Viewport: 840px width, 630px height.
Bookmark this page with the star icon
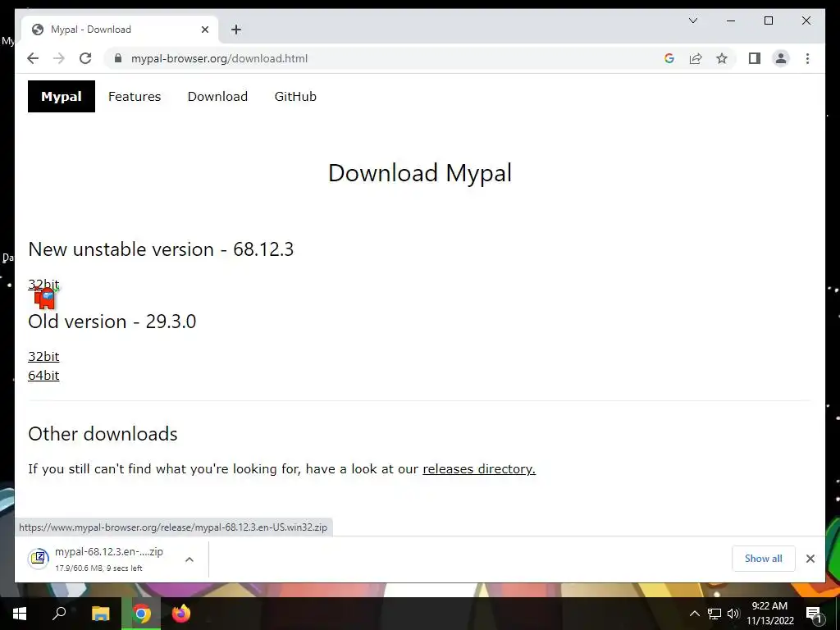[x=722, y=58]
